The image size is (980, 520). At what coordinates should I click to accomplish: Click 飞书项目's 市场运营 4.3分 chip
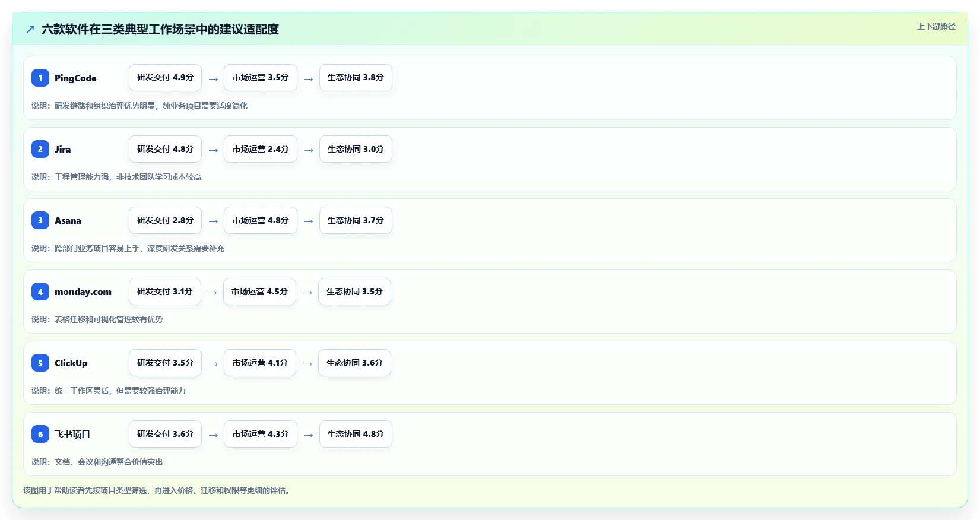click(261, 434)
